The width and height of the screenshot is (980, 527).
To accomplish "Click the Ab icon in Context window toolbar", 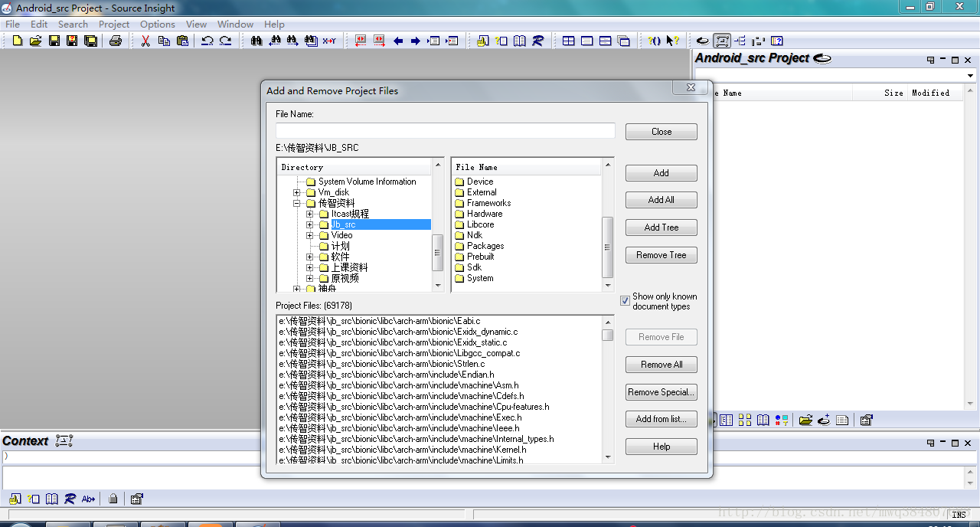I will (88, 499).
